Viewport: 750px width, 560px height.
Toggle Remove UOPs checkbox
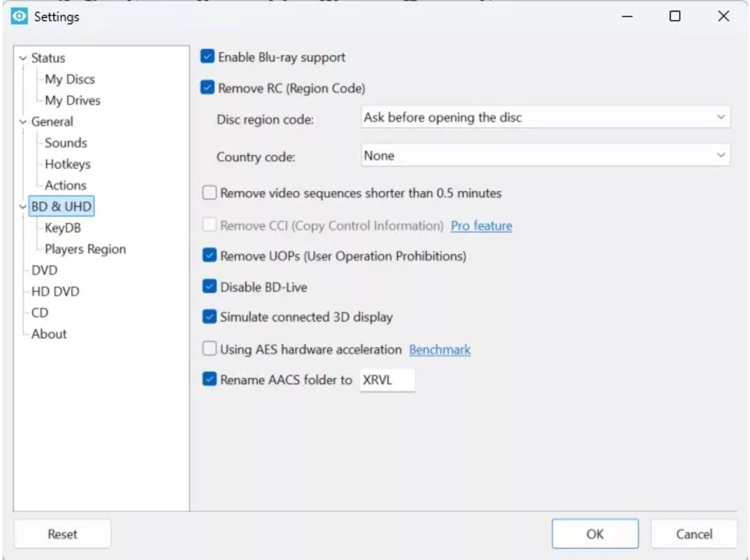point(209,255)
